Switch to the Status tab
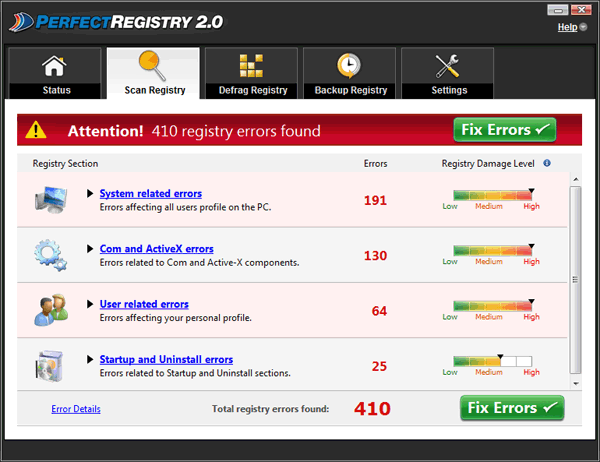600x462 pixels. click(55, 73)
